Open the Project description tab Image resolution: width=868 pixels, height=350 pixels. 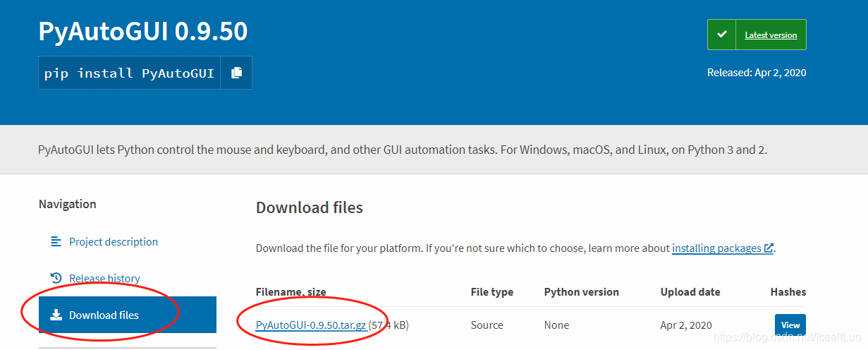[114, 241]
